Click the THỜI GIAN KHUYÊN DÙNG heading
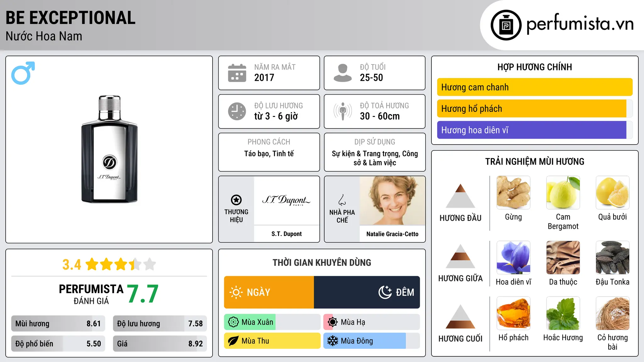 click(322, 262)
